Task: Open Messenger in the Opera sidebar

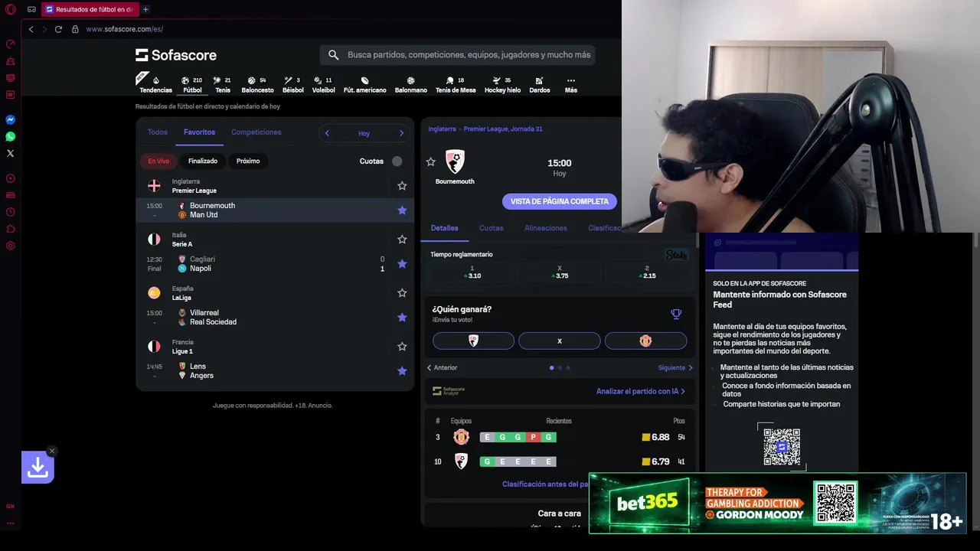Action: (11, 120)
